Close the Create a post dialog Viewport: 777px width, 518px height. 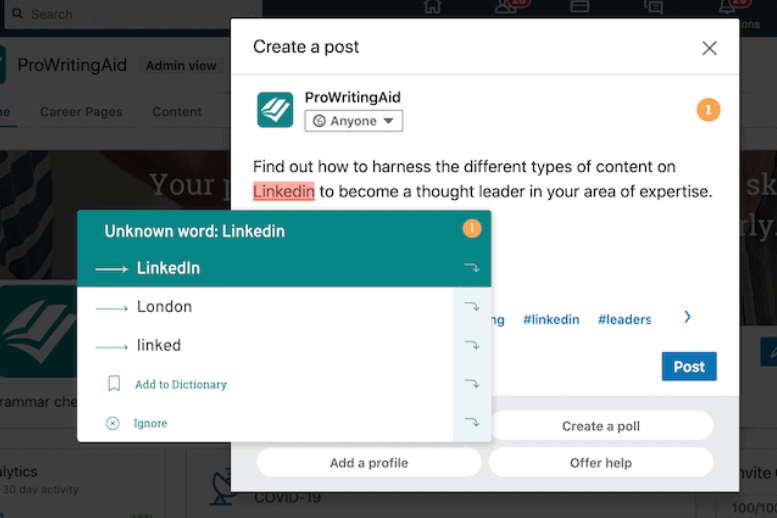(709, 48)
